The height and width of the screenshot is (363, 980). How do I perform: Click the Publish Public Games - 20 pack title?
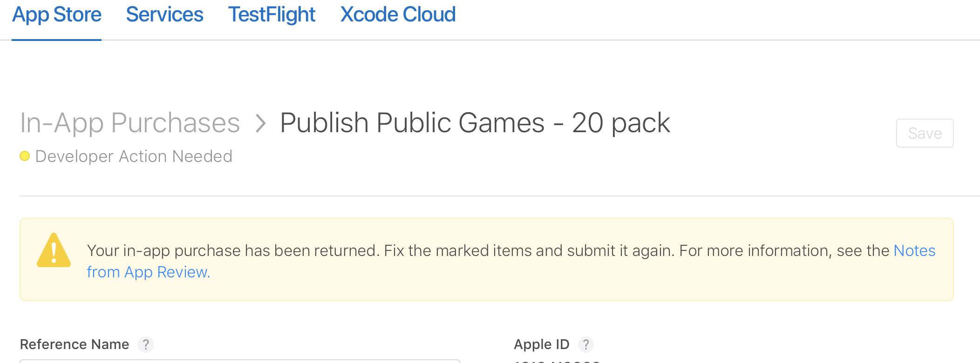point(475,123)
